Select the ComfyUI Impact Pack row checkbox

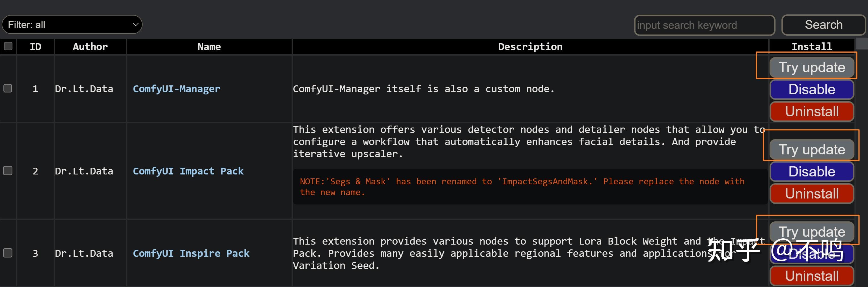(8, 171)
